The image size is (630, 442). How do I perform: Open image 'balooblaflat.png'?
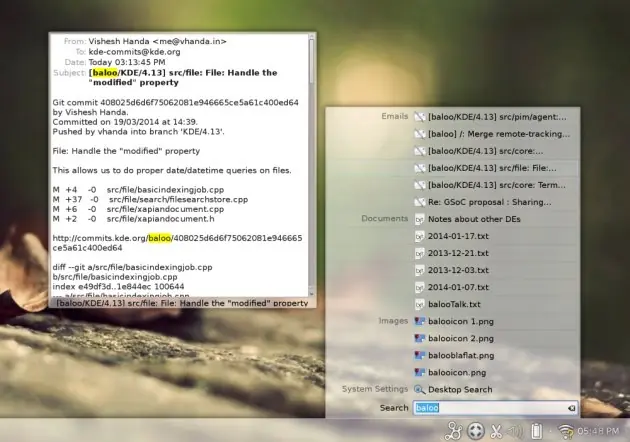(461, 356)
